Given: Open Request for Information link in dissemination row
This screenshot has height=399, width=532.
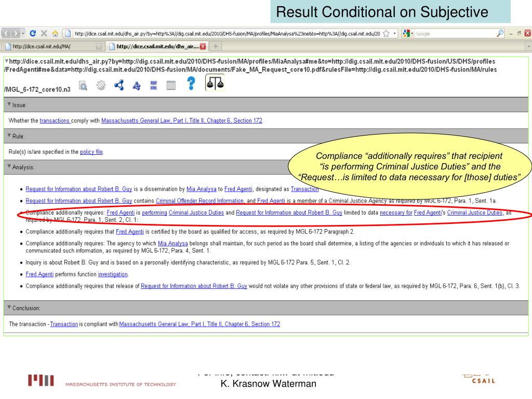Looking at the screenshot, I should 79,189.
